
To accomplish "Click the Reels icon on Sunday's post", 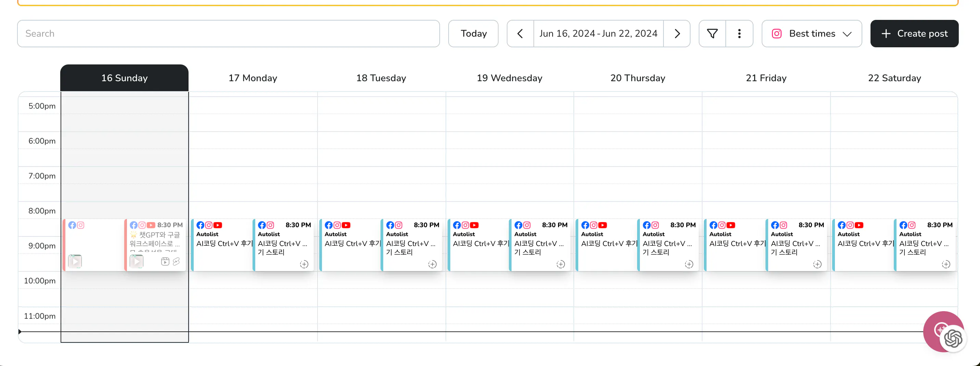I will (165, 261).
